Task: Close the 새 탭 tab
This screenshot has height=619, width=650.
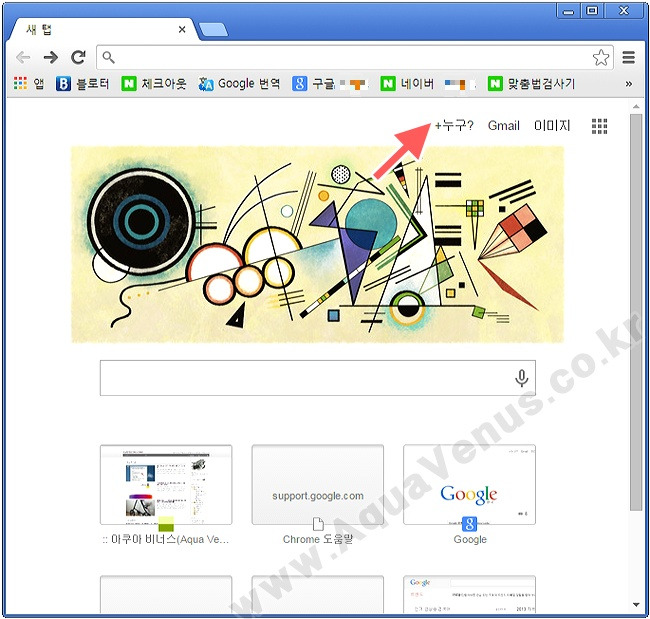Action: click(x=182, y=29)
